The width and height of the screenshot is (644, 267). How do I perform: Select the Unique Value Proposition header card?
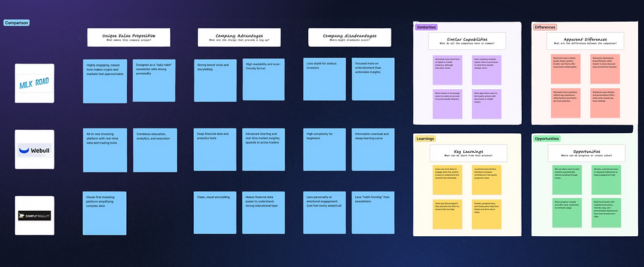[x=129, y=37]
